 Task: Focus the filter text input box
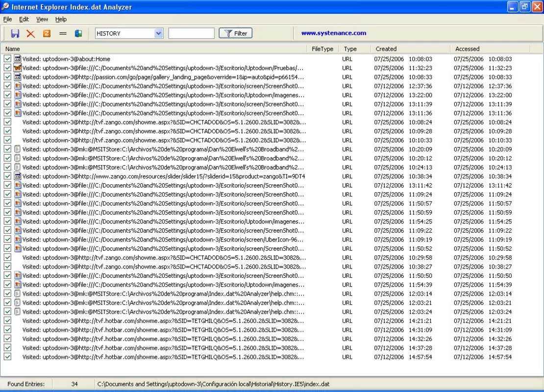pyautogui.click(x=191, y=33)
